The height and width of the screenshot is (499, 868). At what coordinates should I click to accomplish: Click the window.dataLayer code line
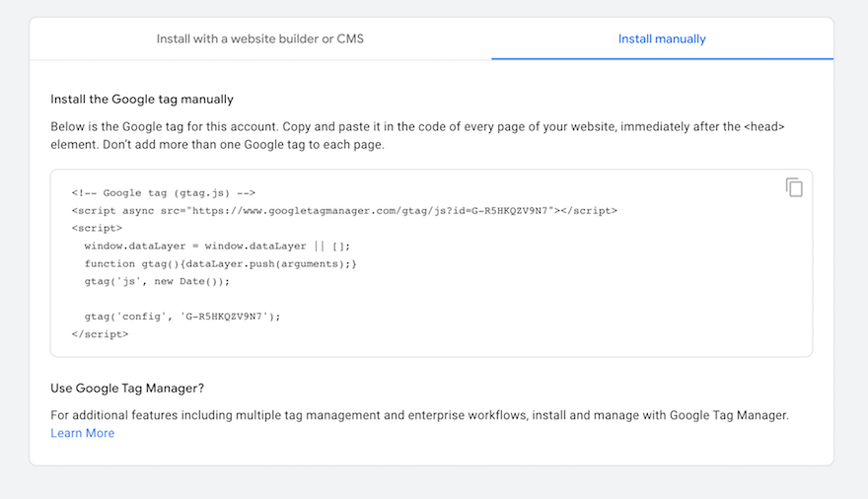[217, 247]
